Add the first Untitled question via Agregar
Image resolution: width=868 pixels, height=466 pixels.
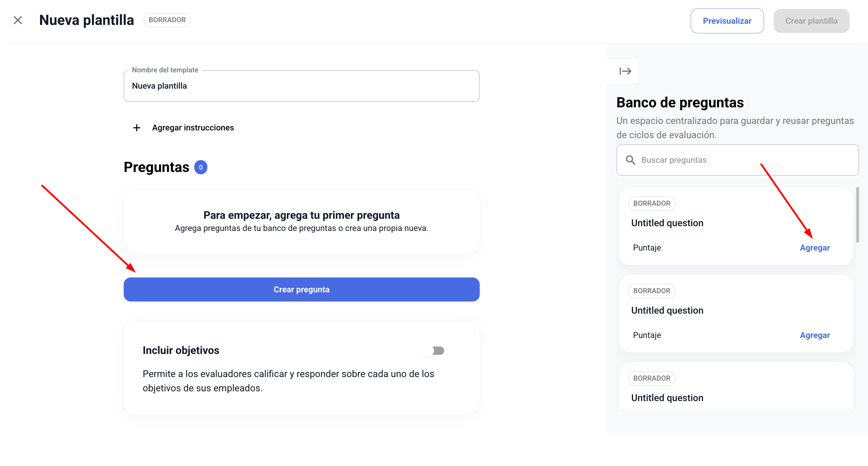tap(814, 248)
